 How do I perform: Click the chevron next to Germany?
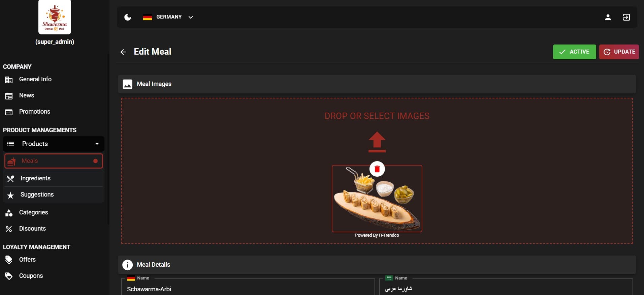[x=191, y=17]
